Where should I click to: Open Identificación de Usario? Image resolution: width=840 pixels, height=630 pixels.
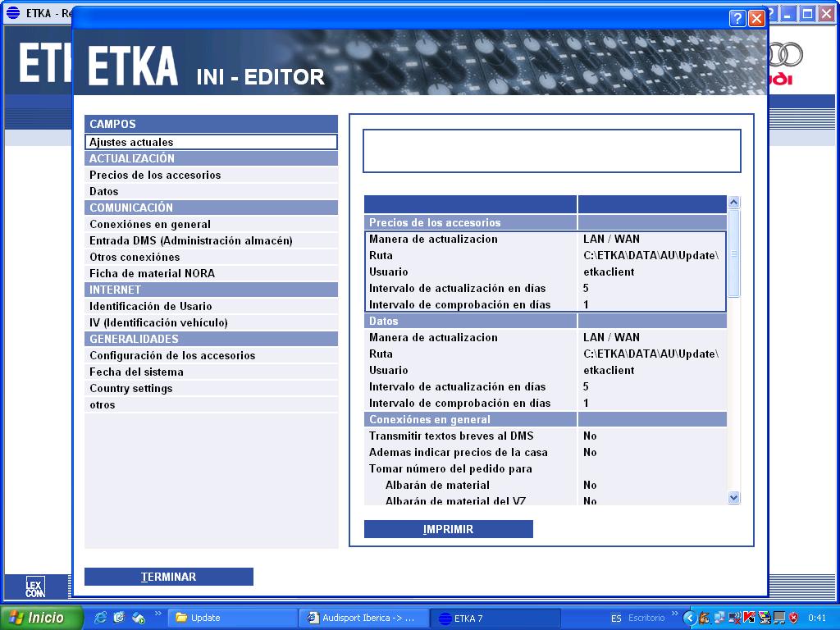(211, 307)
